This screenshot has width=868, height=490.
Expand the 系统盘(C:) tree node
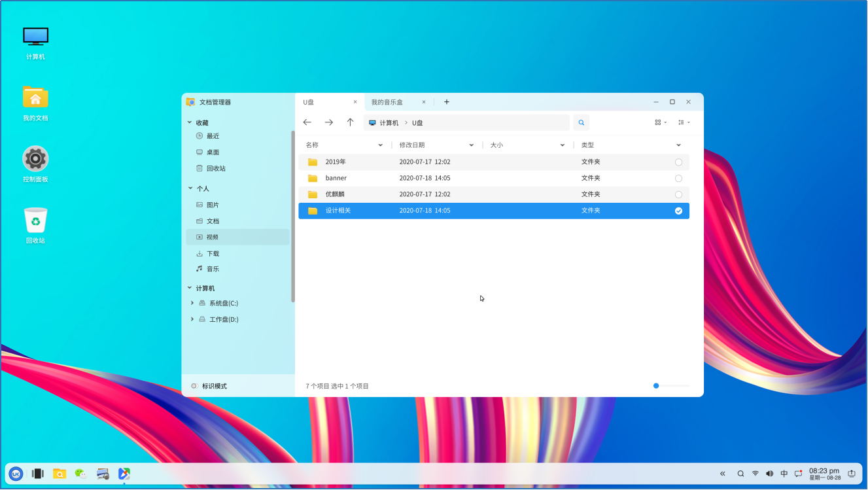pos(192,303)
